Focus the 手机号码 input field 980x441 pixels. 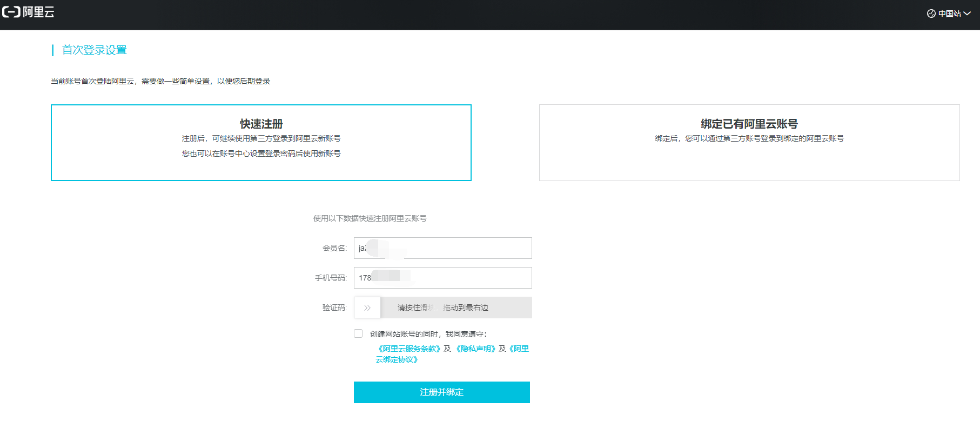pyautogui.click(x=443, y=278)
